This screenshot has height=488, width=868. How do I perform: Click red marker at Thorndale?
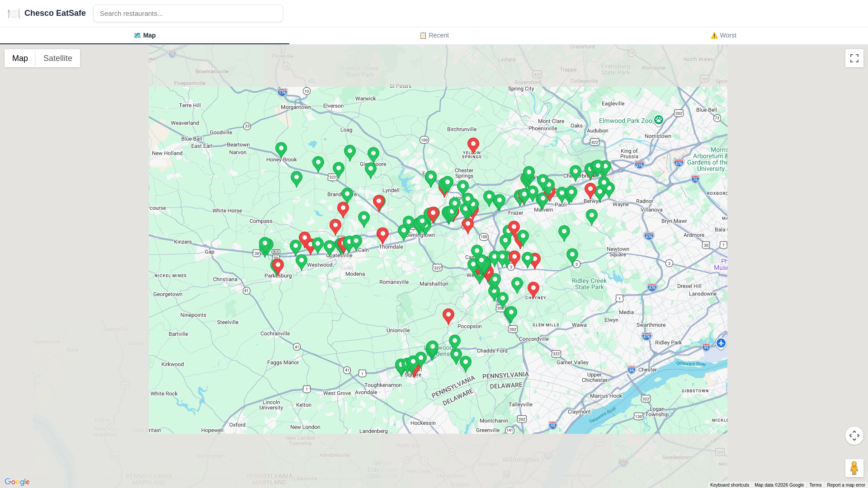382,235
